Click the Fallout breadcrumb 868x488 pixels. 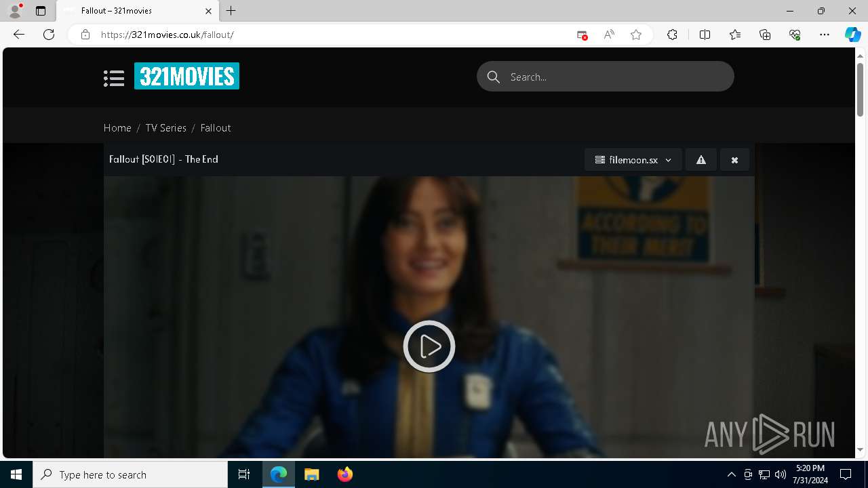(216, 127)
